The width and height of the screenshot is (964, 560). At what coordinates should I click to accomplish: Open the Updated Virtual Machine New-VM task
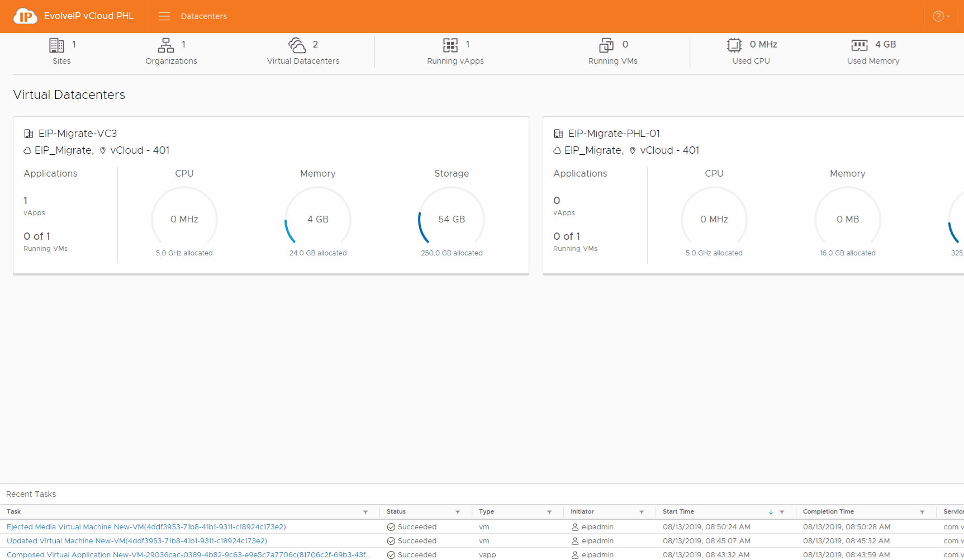click(x=136, y=541)
